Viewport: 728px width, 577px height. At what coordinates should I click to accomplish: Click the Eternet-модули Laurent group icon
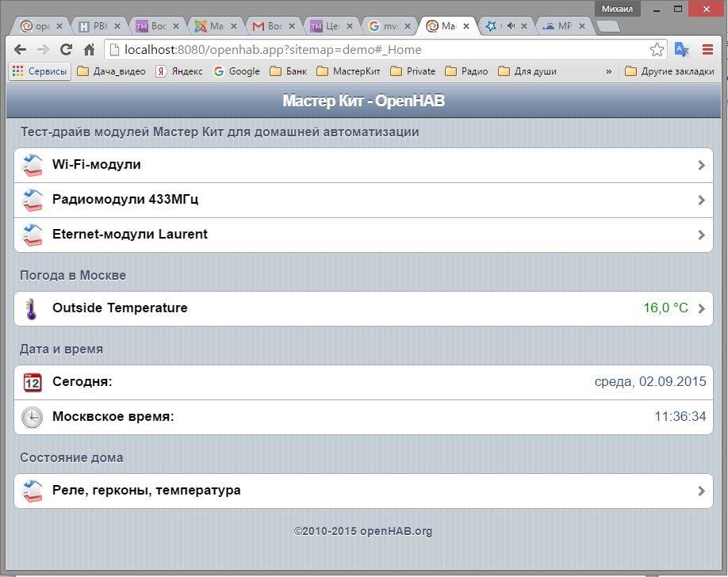[32, 235]
